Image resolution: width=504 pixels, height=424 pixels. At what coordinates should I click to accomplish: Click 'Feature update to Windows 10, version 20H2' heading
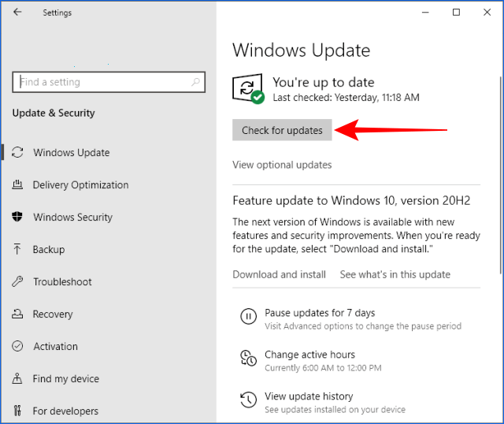[x=351, y=200]
